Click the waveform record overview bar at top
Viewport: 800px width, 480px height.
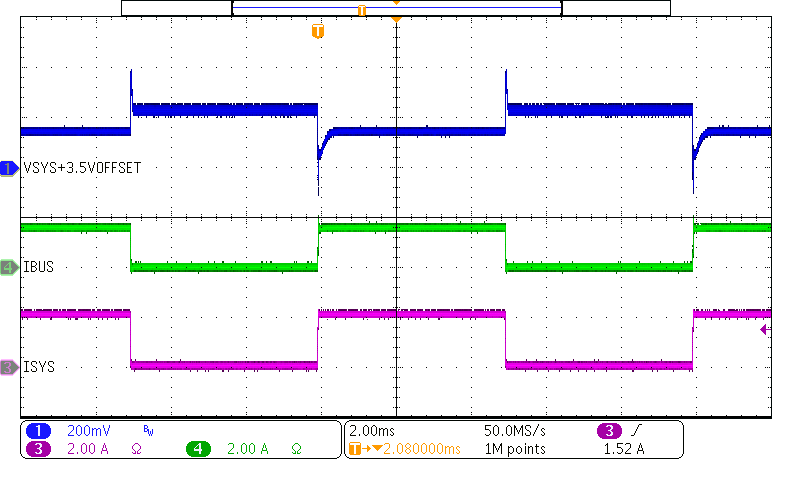396,8
